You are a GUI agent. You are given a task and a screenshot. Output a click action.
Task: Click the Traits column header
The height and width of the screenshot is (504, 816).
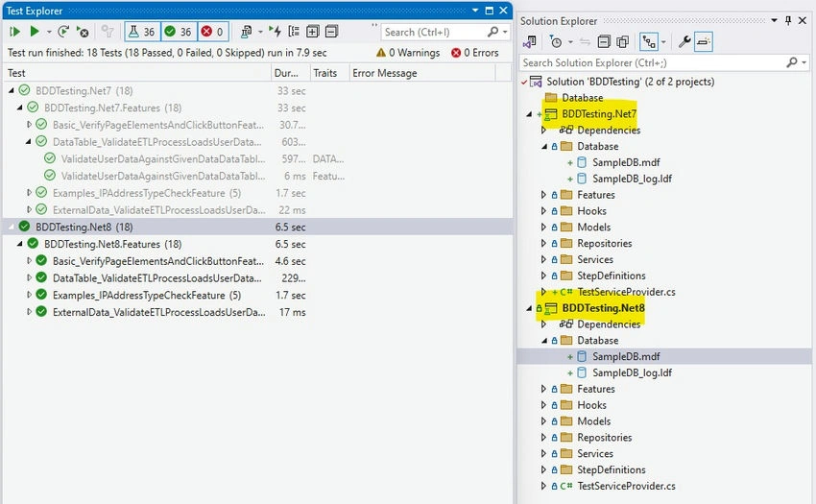325,73
